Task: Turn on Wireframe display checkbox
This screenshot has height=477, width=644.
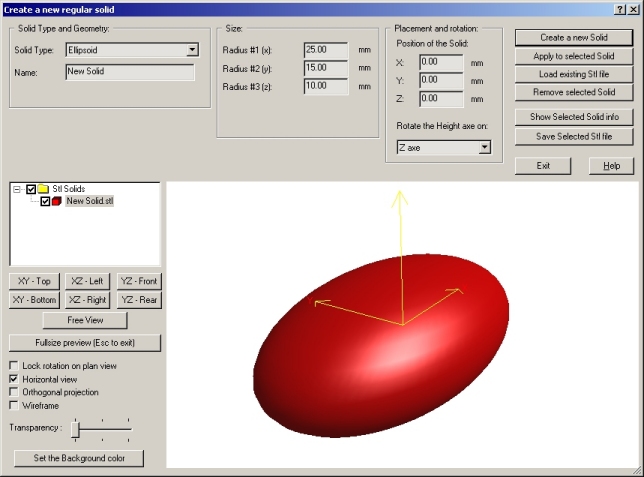Action: pyautogui.click(x=14, y=406)
